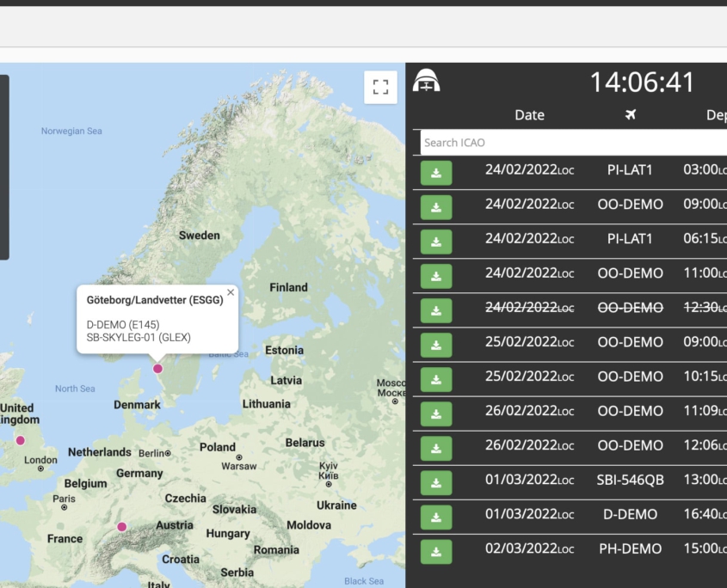Screen dimensions: 727x588
Task: Click the Date column header
Action: (x=529, y=115)
